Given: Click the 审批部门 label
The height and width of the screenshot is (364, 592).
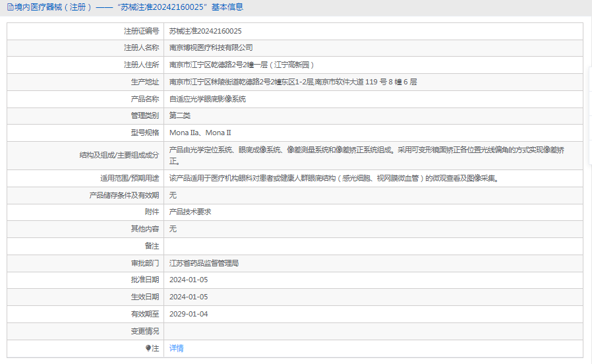Looking at the screenshot, I should 145,263.
